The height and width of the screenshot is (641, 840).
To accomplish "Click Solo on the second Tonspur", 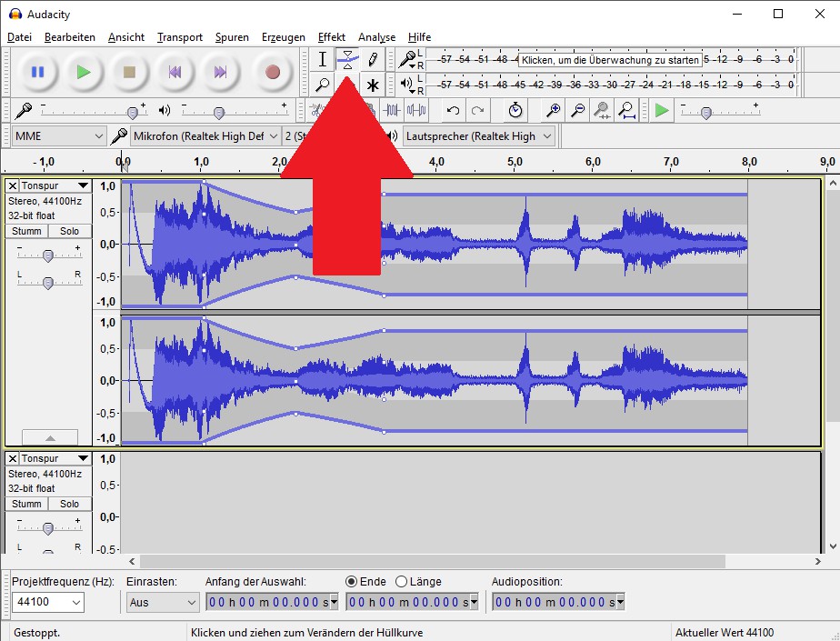I will [x=70, y=504].
